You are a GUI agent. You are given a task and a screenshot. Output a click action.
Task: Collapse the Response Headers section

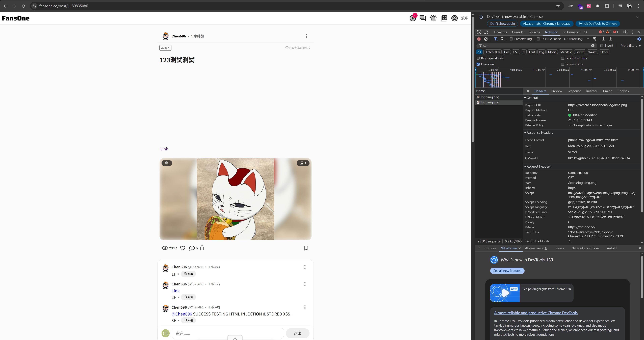coord(538,133)
